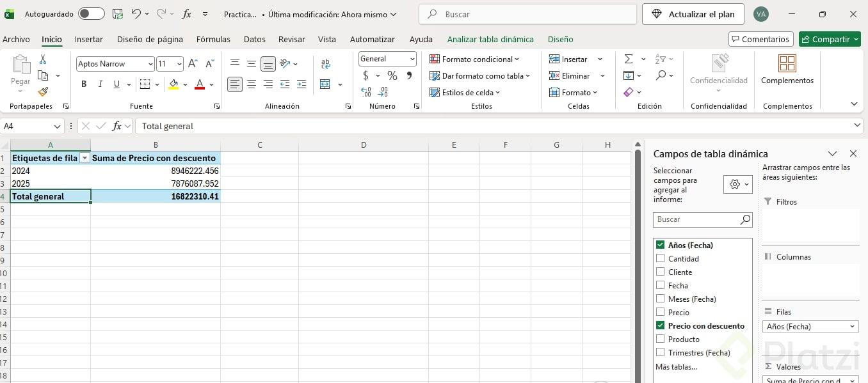The image size is (868, 383).
Task: Open the General number format dropdown
Action: point(412,59)
